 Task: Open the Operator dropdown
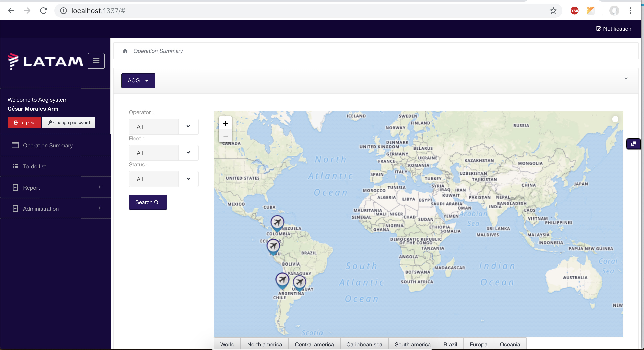[x=164, y=127]
